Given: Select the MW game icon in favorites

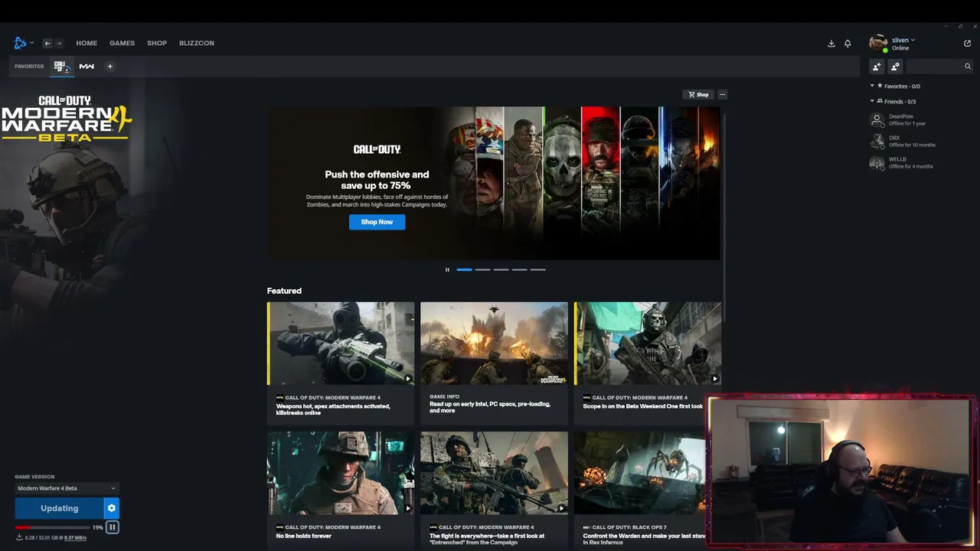Looking at the screenshot, I should tap(87, 67).
